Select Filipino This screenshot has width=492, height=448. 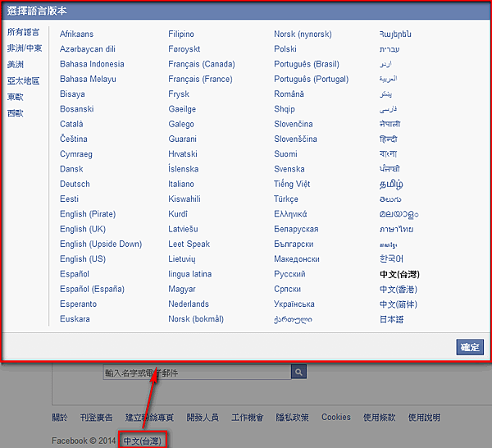click(x=181, y=34)
